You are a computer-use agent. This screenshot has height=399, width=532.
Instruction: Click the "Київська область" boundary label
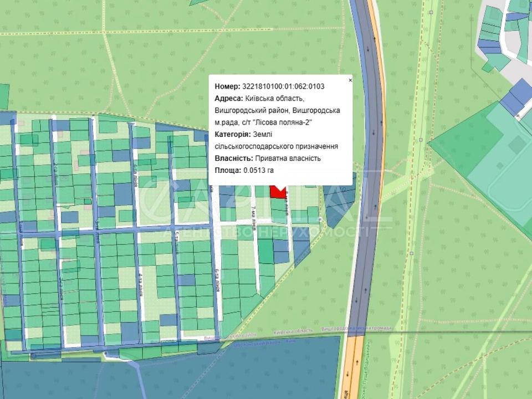(x=293, y=330)
